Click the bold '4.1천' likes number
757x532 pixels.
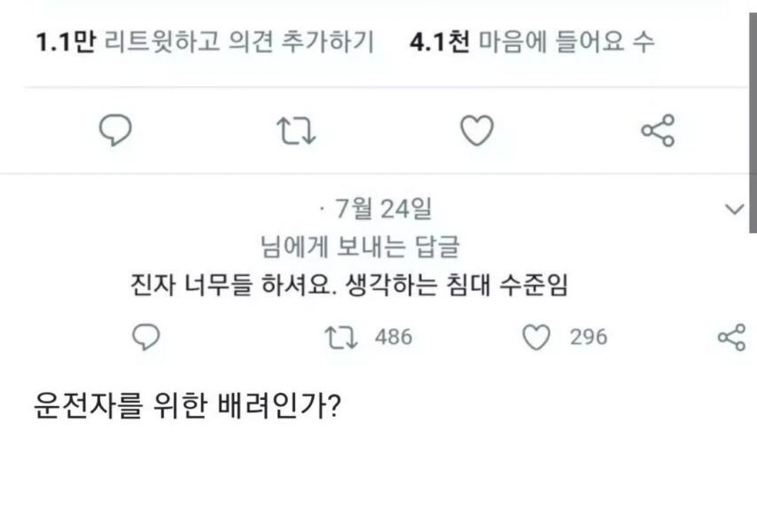pyautogui.click(x=440, y=42)
